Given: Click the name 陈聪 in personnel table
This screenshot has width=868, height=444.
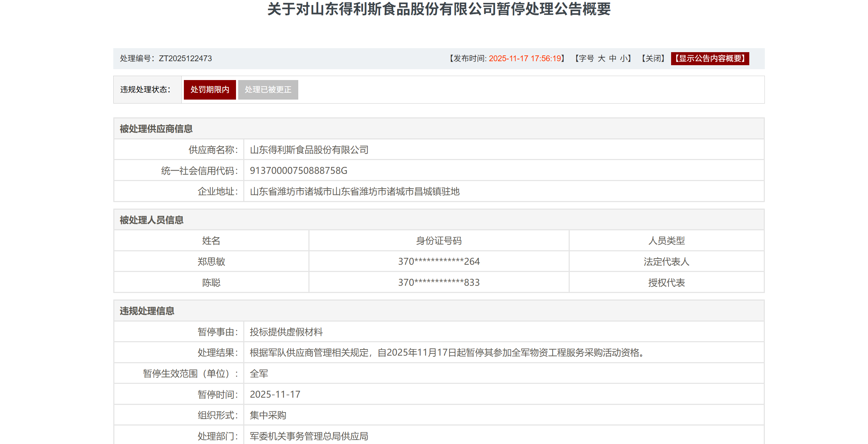Looking at the screenshot, I should (211, 282).
